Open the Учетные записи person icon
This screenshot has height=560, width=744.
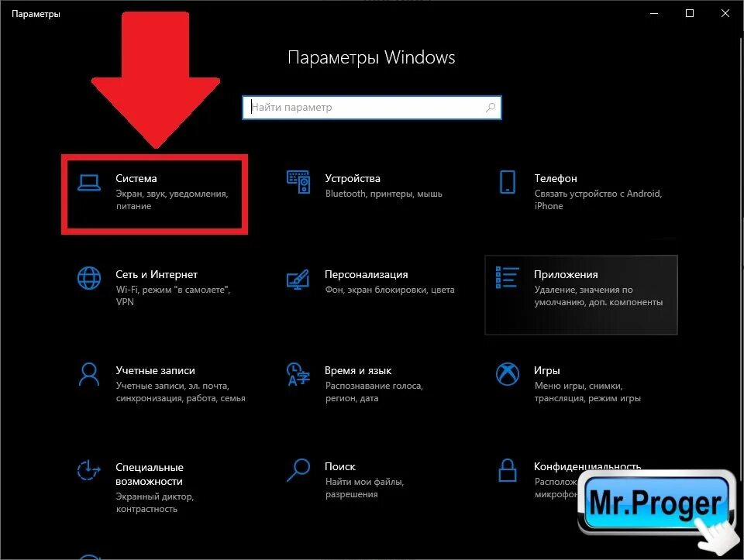88,375
